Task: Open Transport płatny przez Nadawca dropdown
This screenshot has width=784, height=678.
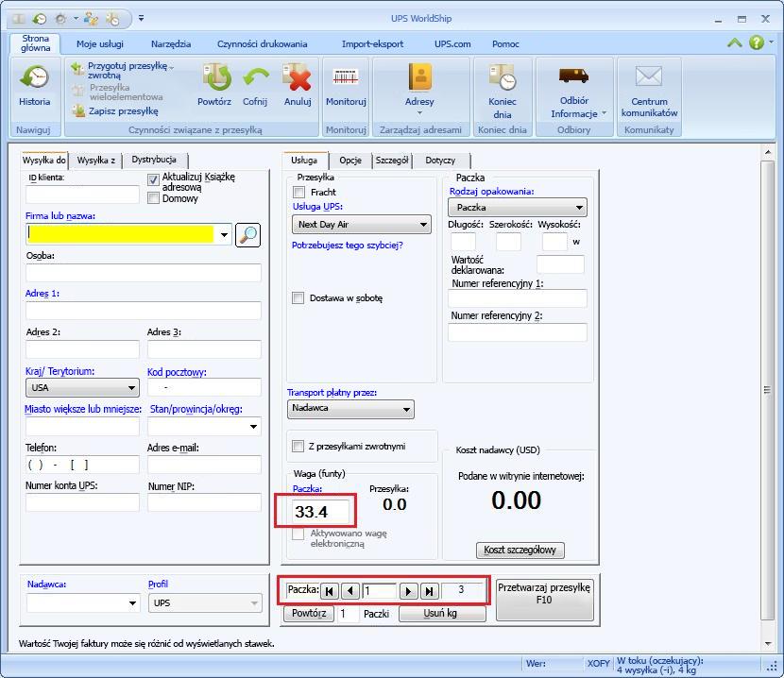Action: tap(350, 409)
